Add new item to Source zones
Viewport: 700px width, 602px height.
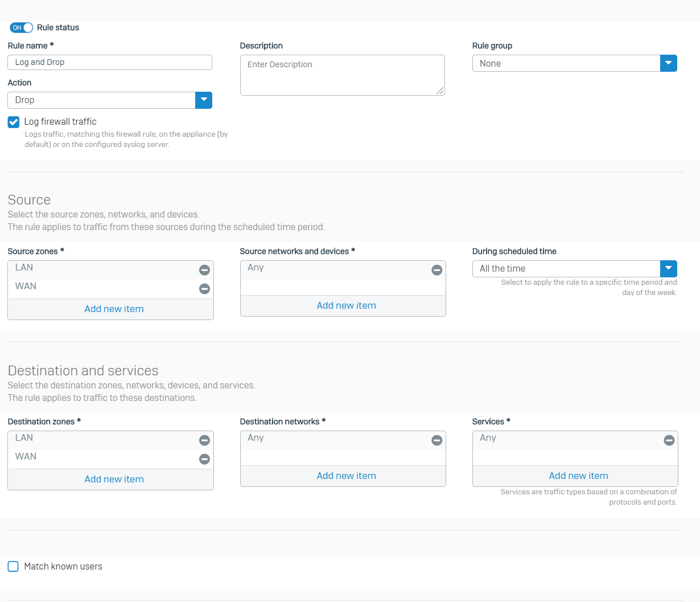(114, 309)
